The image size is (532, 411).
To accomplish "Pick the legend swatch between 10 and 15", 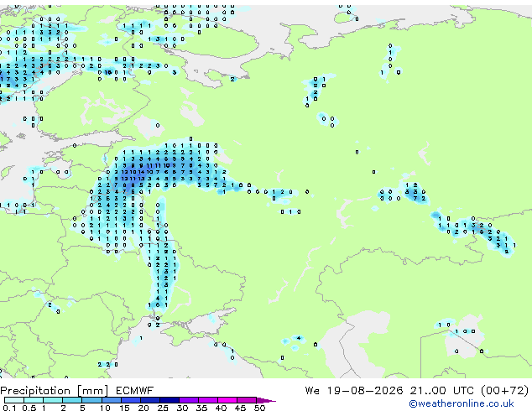I will (112, 400).
